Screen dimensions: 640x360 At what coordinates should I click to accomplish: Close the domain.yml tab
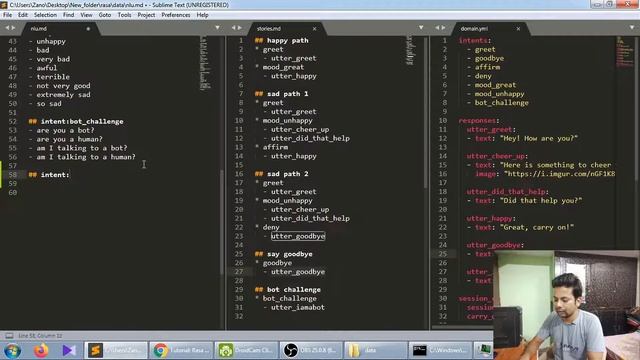pos(518,29)
